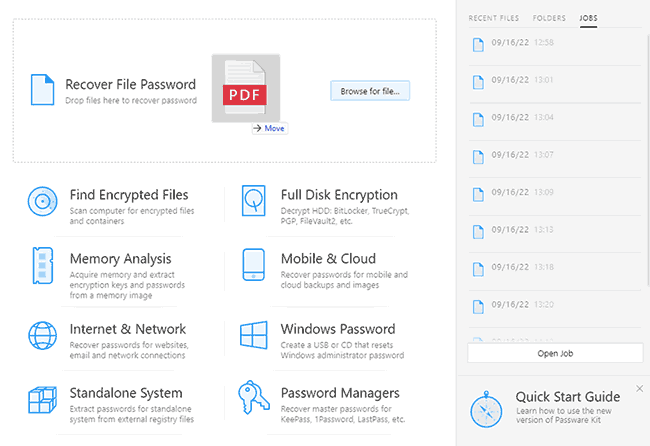The height and width of the screenshot is (446, 650).
Task: Close the Quick Start Guide panel
Action: click(x=640, y=388)
